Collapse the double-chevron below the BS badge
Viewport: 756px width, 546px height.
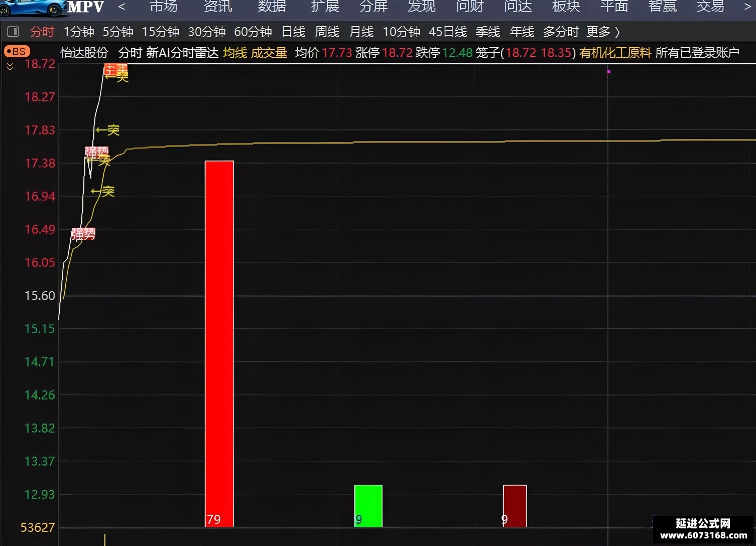point(10,67)
